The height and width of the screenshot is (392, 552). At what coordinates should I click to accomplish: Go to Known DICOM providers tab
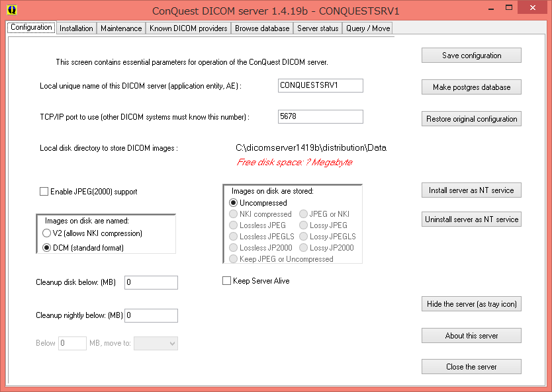coord(189,28)
